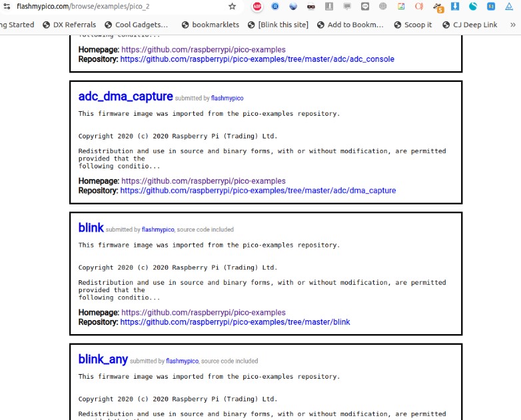Click globe icon beside Scoop it bookmark

tap(397, 25)
